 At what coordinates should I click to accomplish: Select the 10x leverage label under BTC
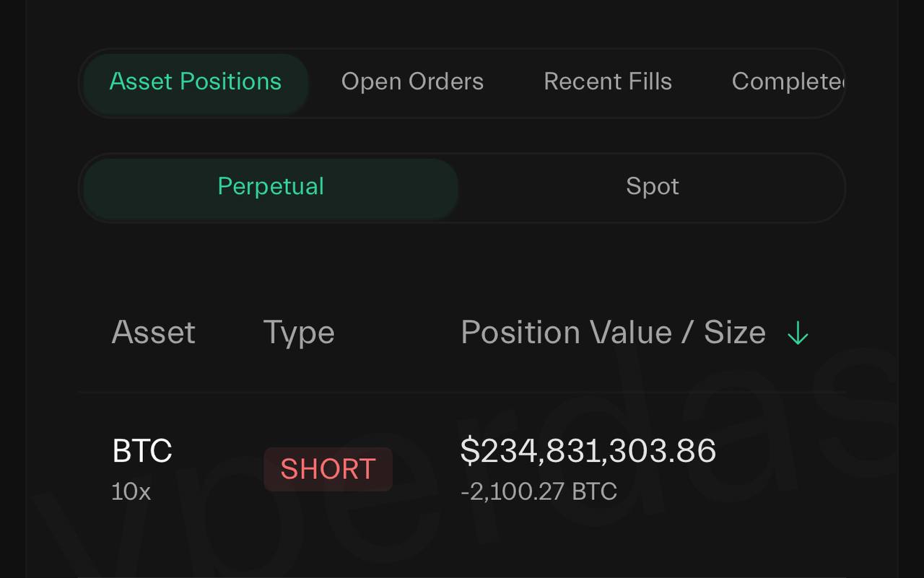pos(131,492)
